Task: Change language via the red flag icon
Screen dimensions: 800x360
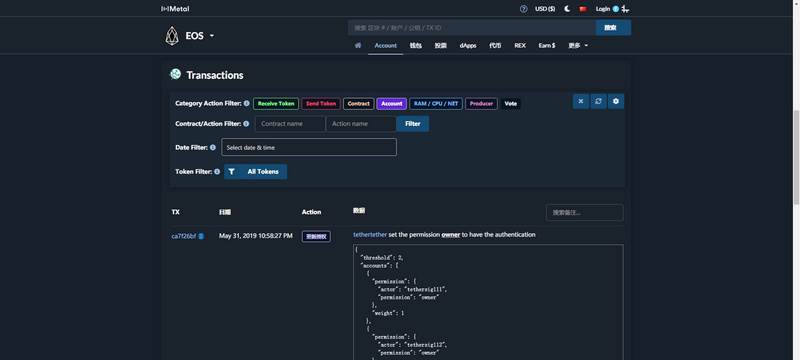Action: [x=583, y=9]
